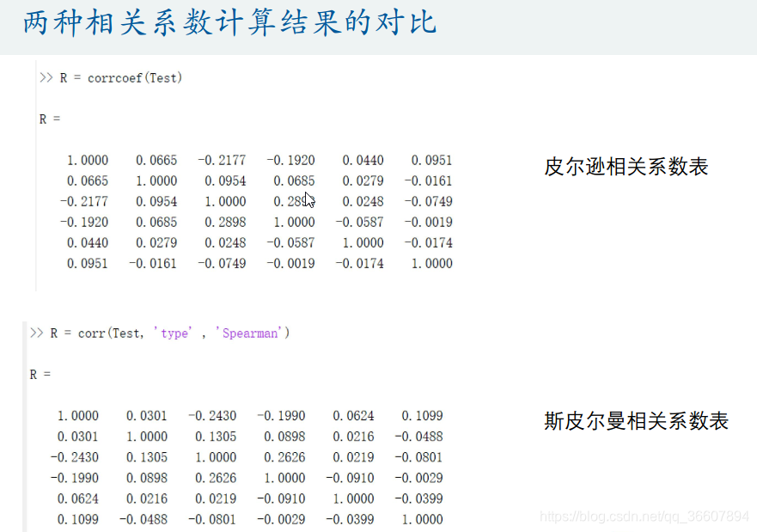Select -0.0749 in Pearson row starting with 0.0951
Viewport: 757px width, 532px height.
[222, 264]
